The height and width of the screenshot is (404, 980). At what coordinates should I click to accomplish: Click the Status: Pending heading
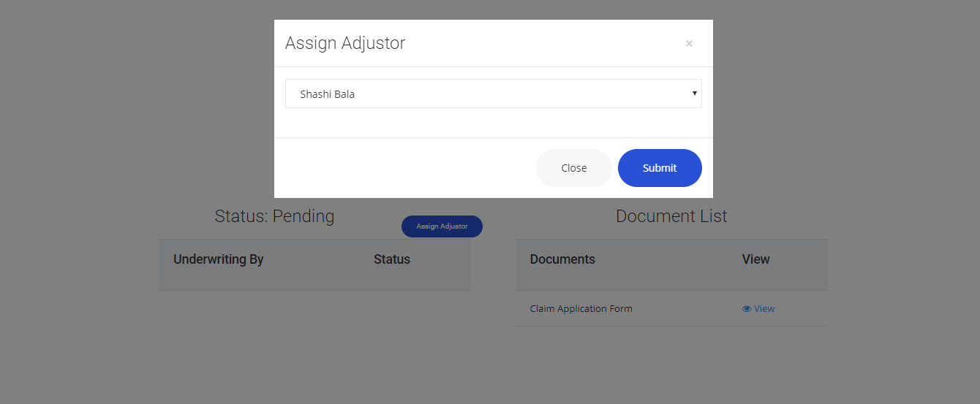click(274, 216)
